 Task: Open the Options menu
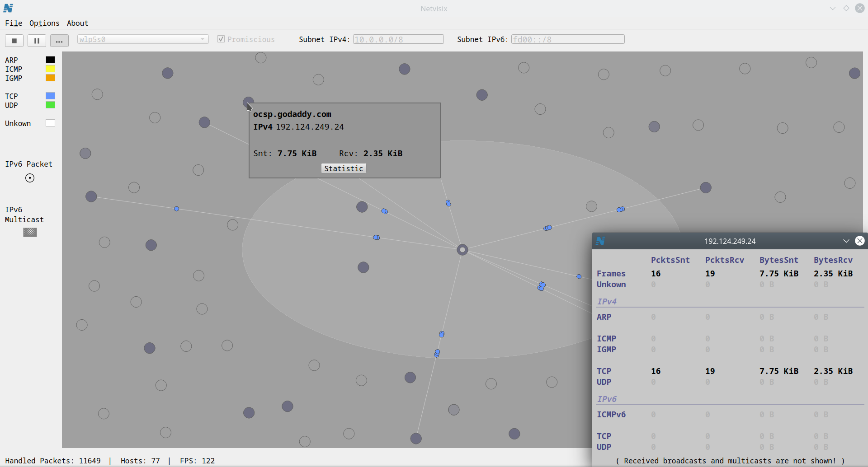point(44,23)
